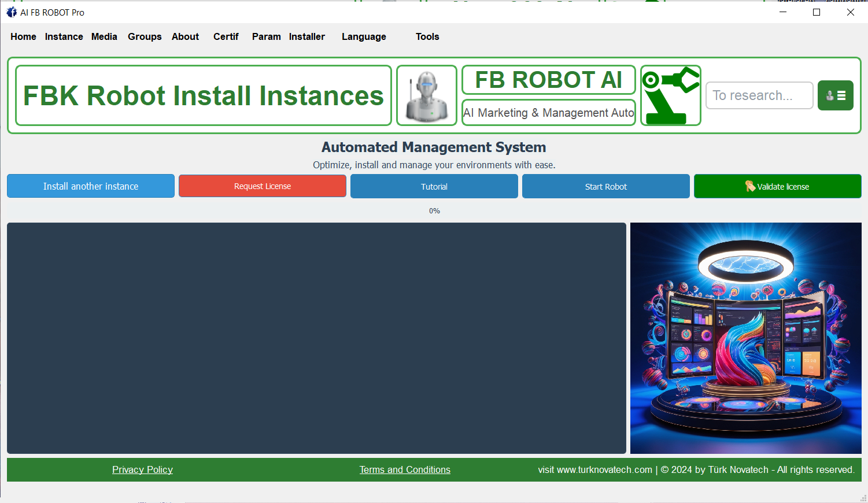This screenshot has width=868, height=503.
Task: Open the Media menu
Action: click(x=104, y=36)
